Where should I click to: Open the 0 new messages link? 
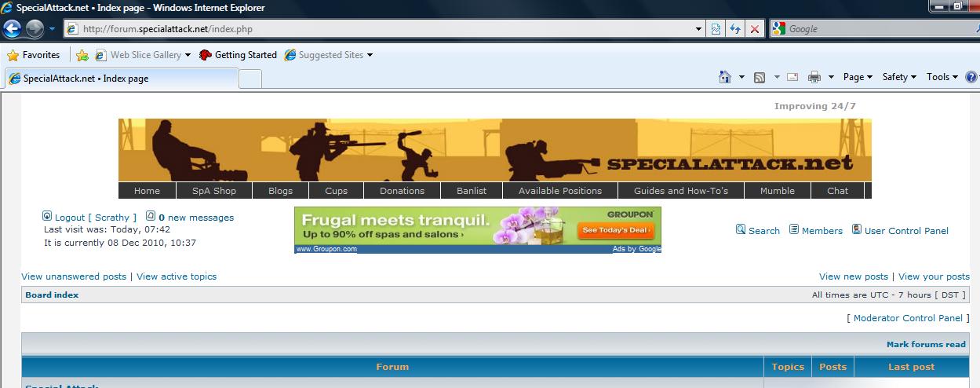pyautogui.click(x=196, y=218)
